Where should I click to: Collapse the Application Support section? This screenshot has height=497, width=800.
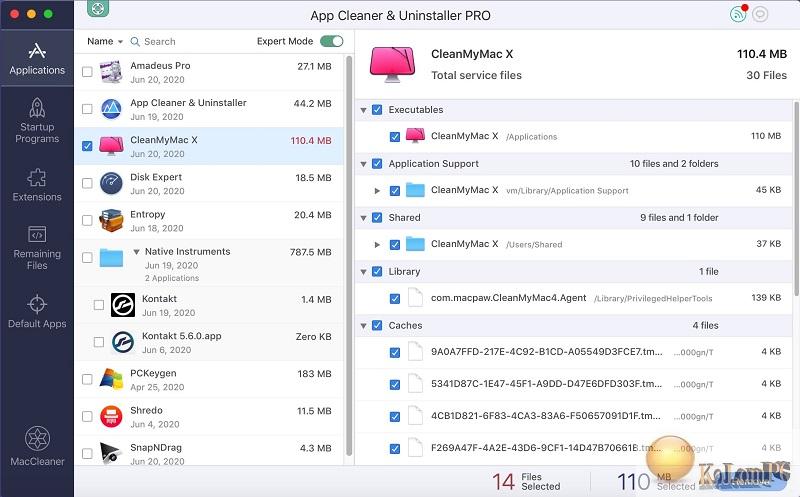click(x=363, y=164)
